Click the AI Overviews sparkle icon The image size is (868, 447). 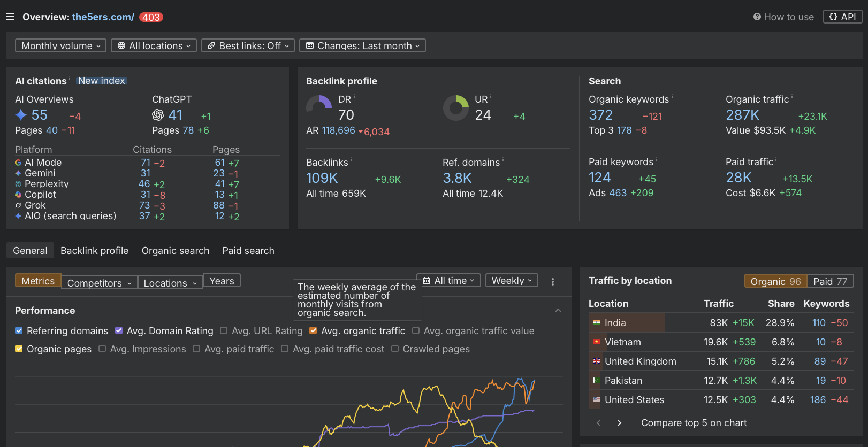click(21, 115)
